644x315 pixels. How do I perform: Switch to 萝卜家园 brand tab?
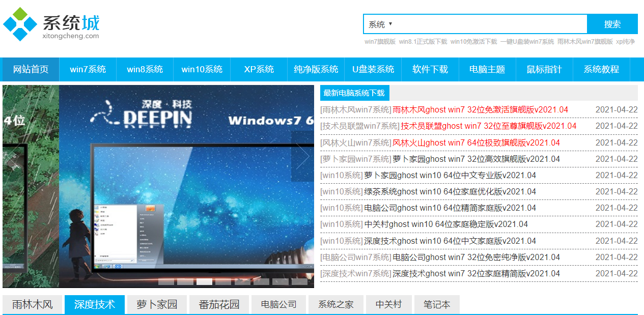[157, 304]
